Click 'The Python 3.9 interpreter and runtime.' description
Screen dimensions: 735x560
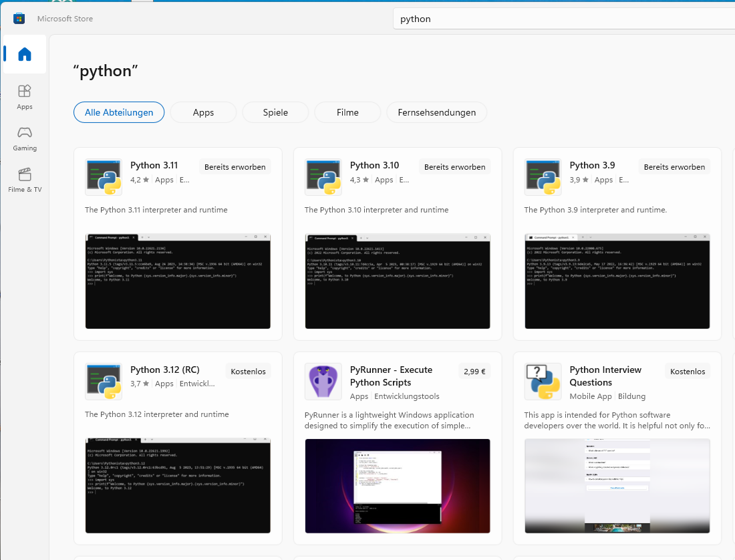595,209
